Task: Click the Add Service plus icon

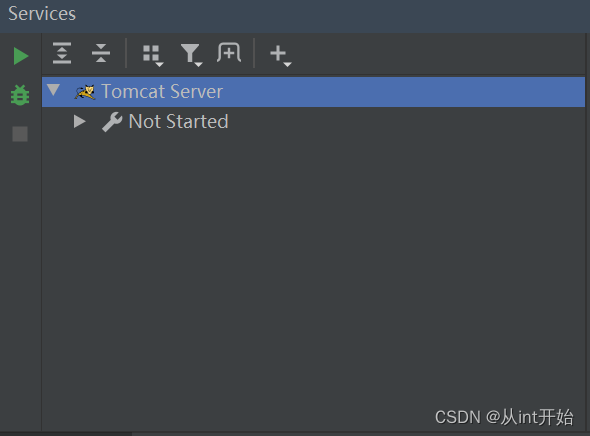Action: coord(278,53)
